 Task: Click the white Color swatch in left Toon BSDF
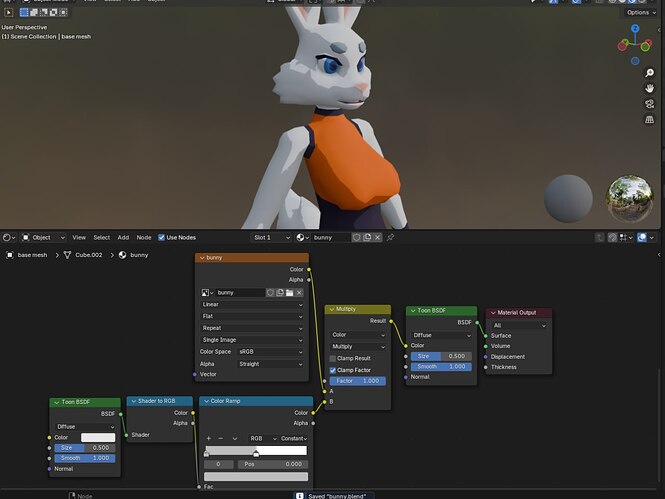click(98, 438)
